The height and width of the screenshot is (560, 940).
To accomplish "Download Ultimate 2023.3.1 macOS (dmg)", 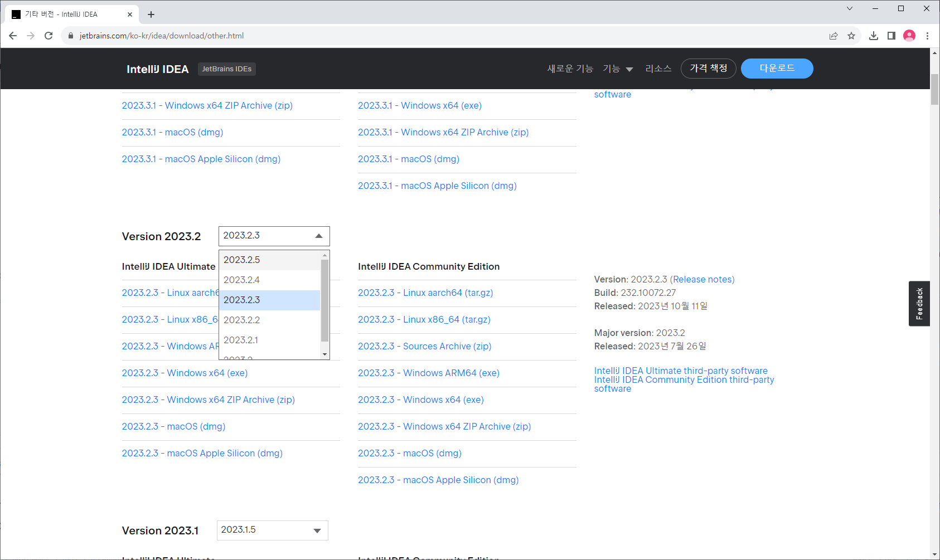I will click(x=173, y=133).
